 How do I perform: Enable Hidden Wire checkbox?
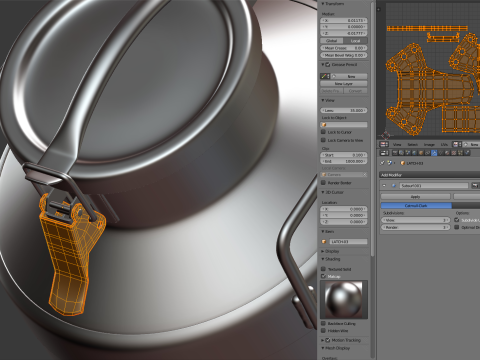click(323, 331)
